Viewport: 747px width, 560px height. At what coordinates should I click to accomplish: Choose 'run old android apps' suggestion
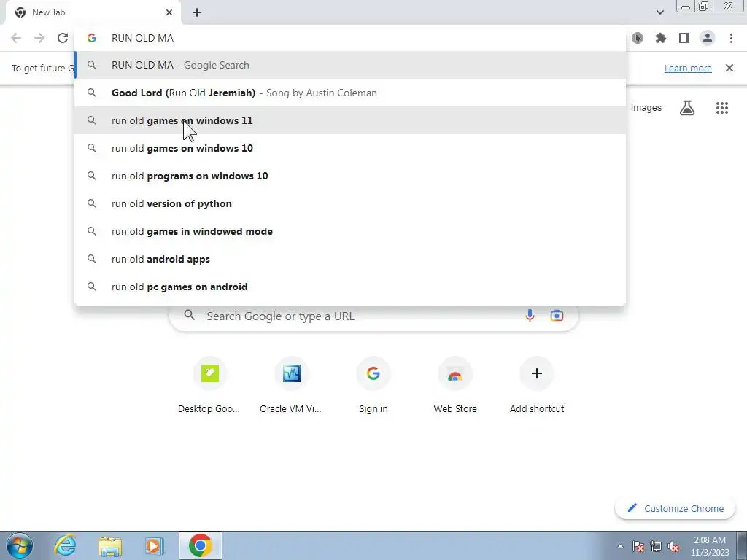(x=350, y=259)
